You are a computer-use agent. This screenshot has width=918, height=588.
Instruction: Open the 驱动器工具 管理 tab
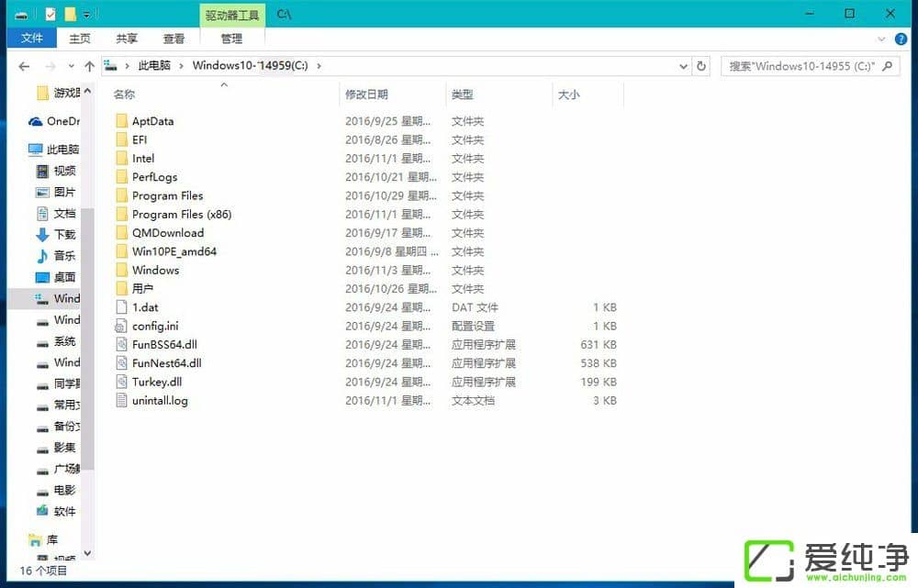coord(232,39)
